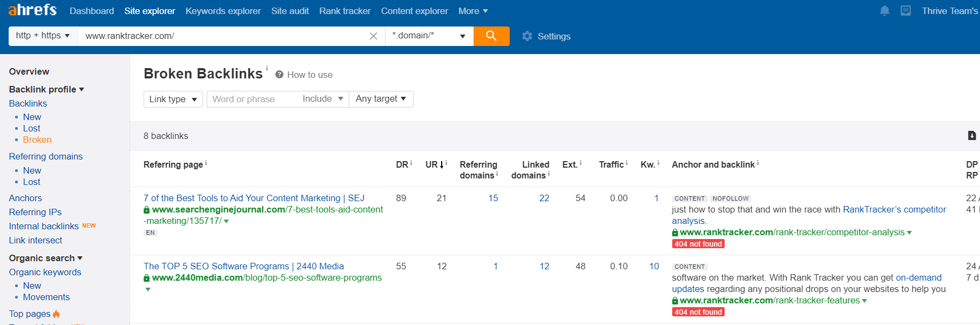Image resolution: width=980 pixels, height=325 pixels.
Task: Open Link intersect
Action: coord(36,240)
